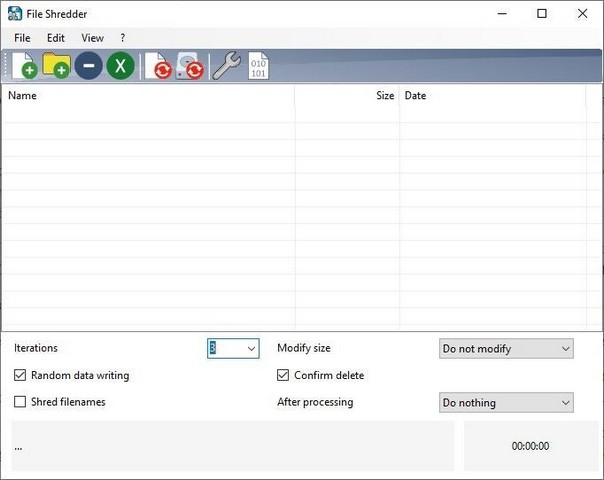Open settings with the wrench icon
The height and width of the screenshot is (480, 604).
pyautogui.click(x=226, y=66)
